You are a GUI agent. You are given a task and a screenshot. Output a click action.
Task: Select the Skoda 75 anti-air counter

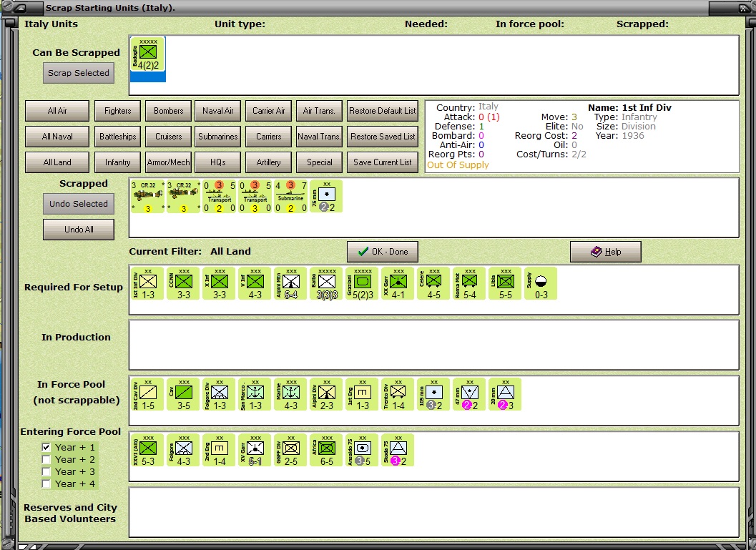click(398, 450)
